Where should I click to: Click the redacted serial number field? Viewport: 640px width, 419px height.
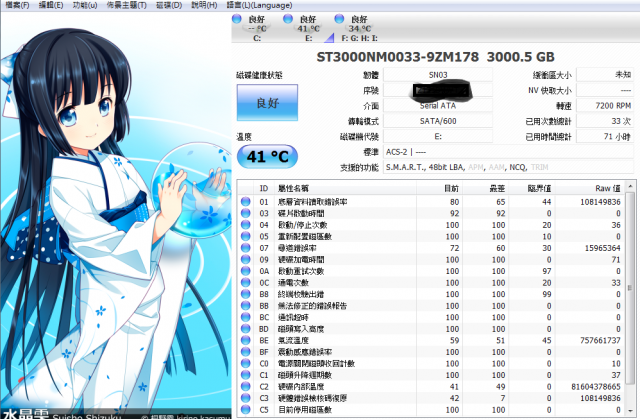[438, 90]
